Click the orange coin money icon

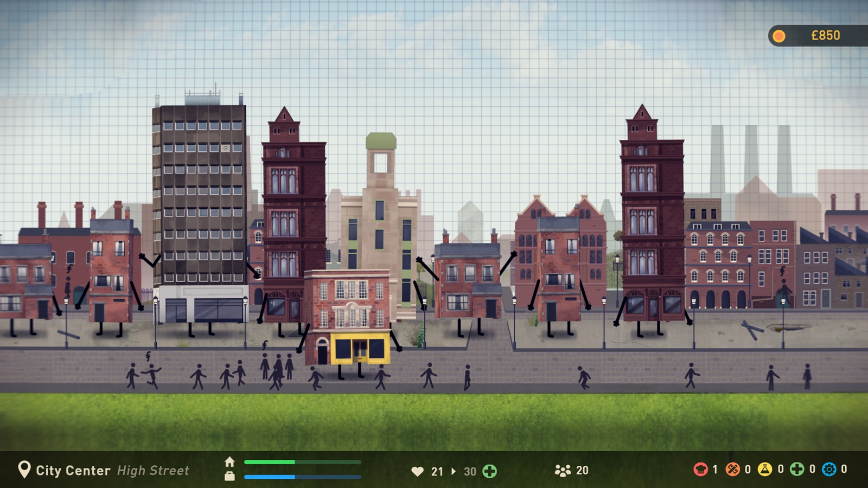tap(779, 36)
